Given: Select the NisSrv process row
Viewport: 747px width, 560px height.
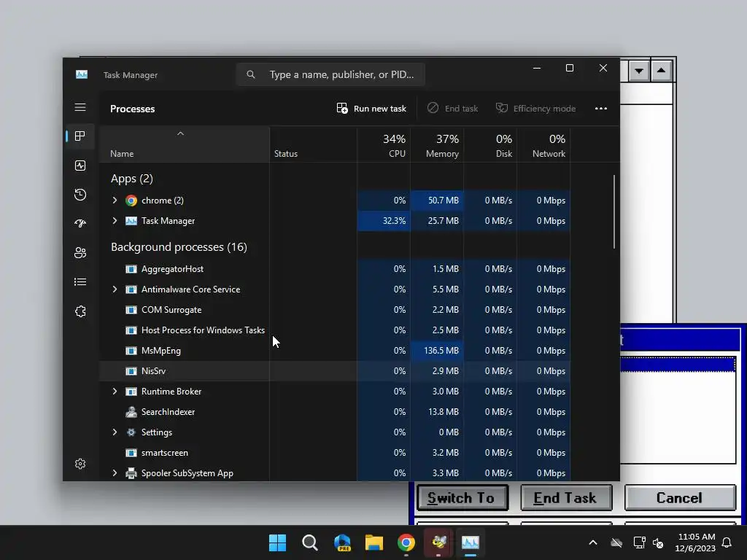Looking at the screenshot, I should [x=334, y=371].
